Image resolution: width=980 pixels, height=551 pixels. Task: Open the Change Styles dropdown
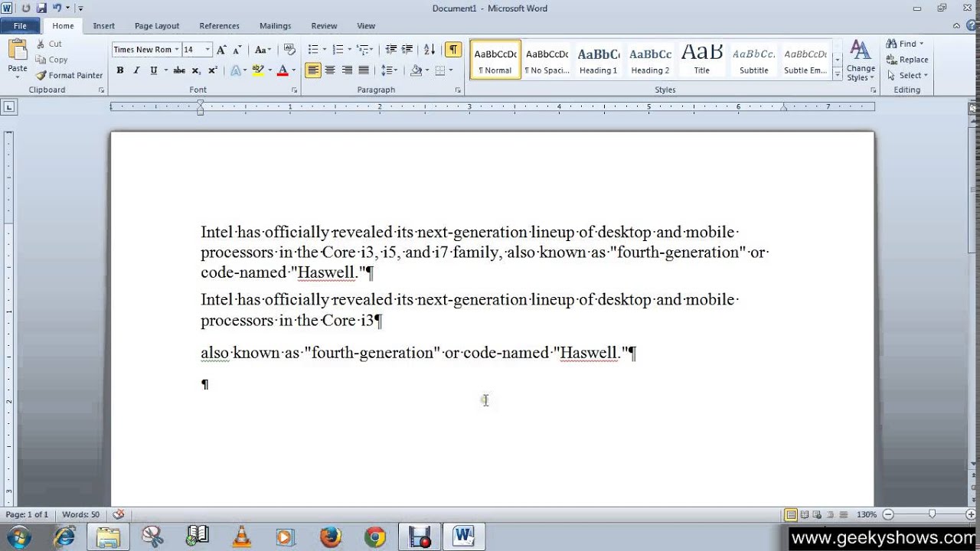[x=861, y=61]
